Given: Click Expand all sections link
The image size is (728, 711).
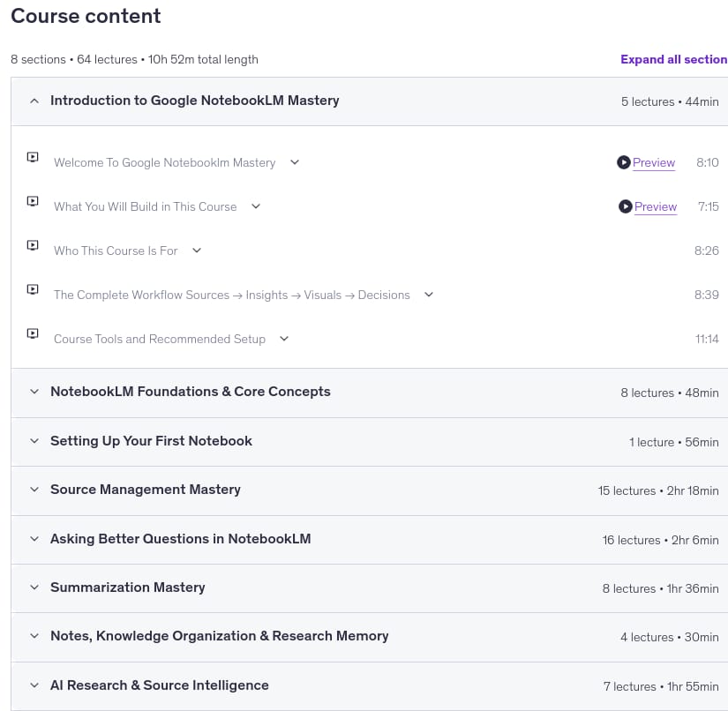Looking at the screenshot, I should pos(674,59).
